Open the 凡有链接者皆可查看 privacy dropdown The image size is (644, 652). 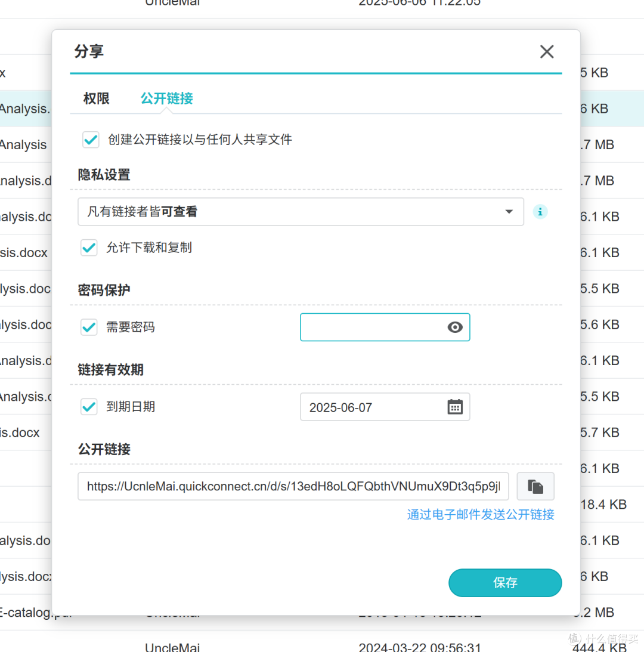pos(301,212)
